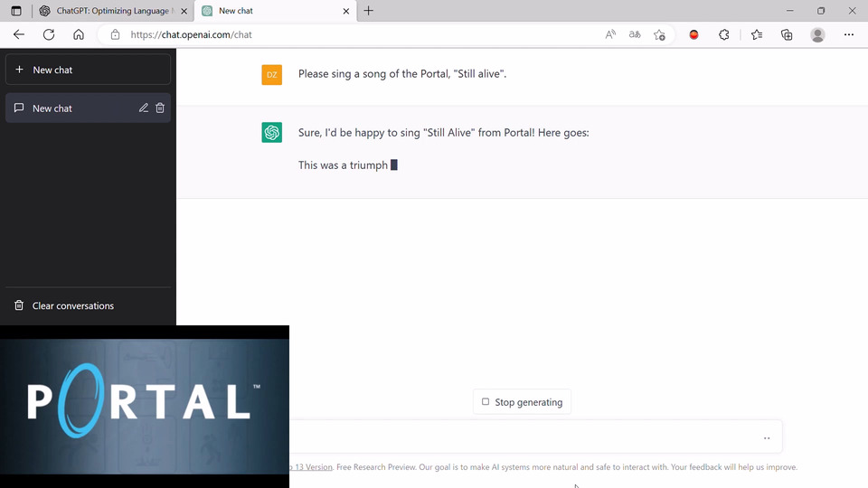Image resolution: width=868 pixels, height=488 pixels.
Task: Click the user message about "Still alive"
Action: click(x=401, y=73)
